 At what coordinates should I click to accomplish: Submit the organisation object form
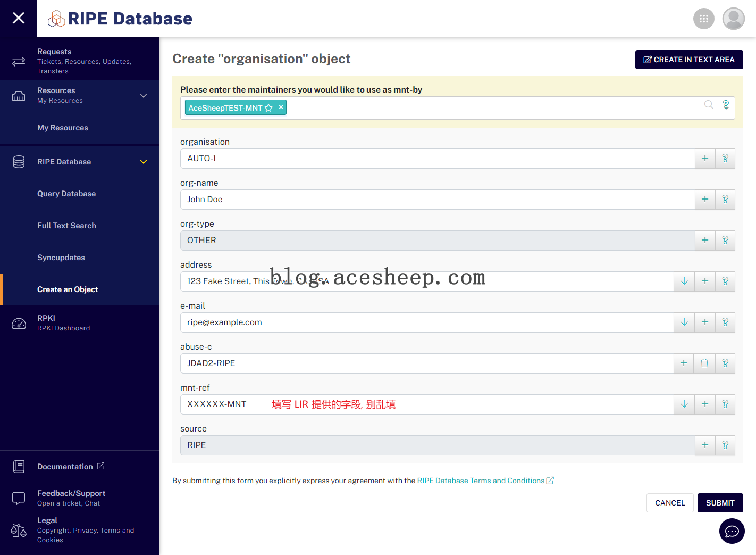tap(720, 503)
